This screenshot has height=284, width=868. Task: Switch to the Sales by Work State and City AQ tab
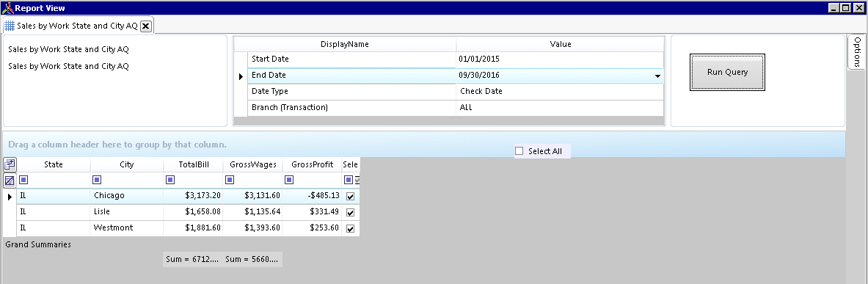coord(77,26)
